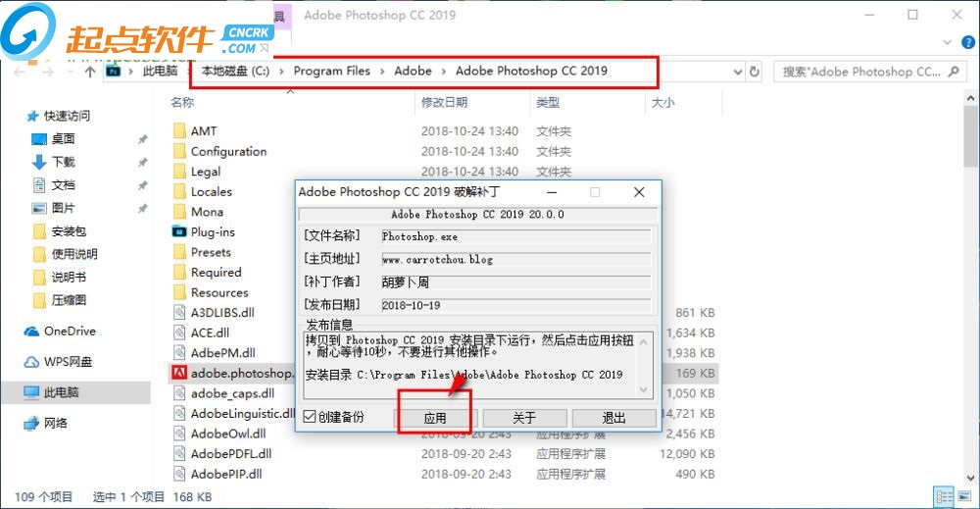Select the Resources folder icon
Viewport: 980px width, 509px height.
click(x=179, y=292)
